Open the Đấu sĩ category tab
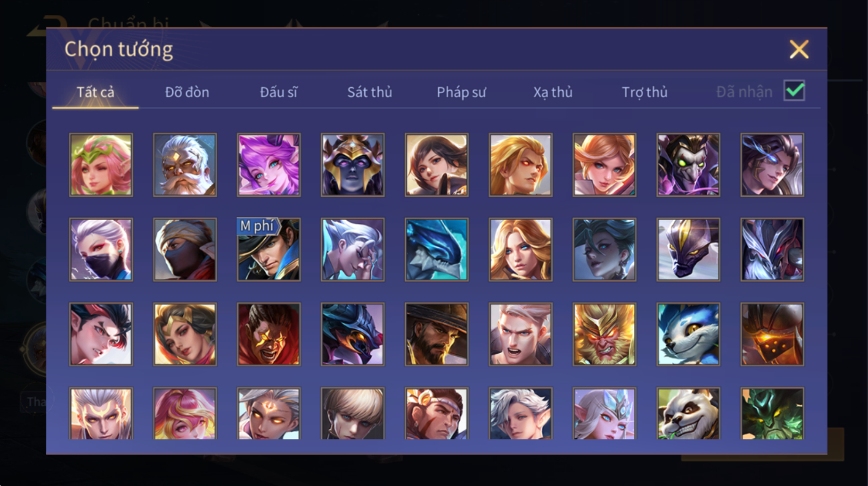868x486 pixels. 279,92
